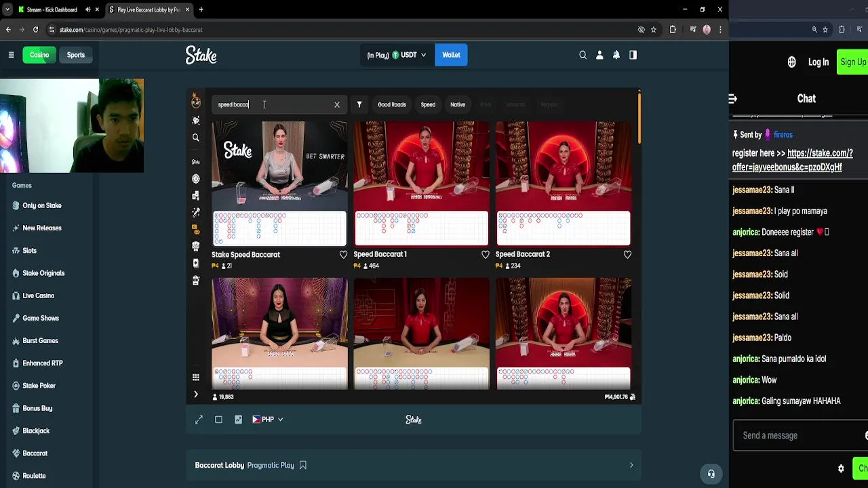Select the Good Roads filter
The width and height of the screenshot is (868, 488).
click(x=392, y=104)
